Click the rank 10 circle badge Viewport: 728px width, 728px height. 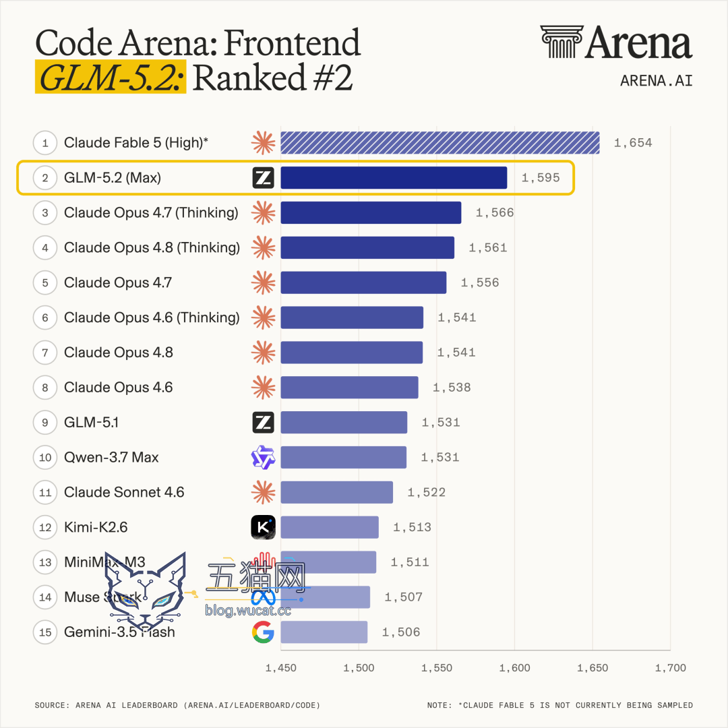(45, 457)
